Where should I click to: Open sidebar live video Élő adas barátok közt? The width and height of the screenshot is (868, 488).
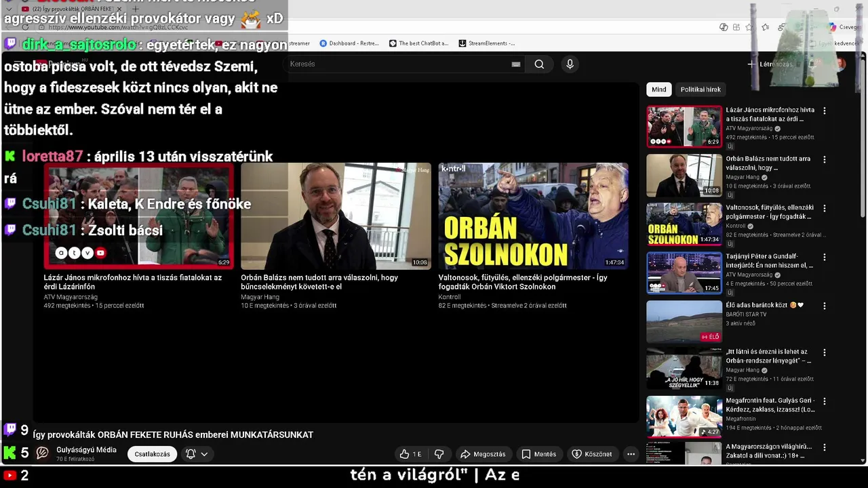684,322
